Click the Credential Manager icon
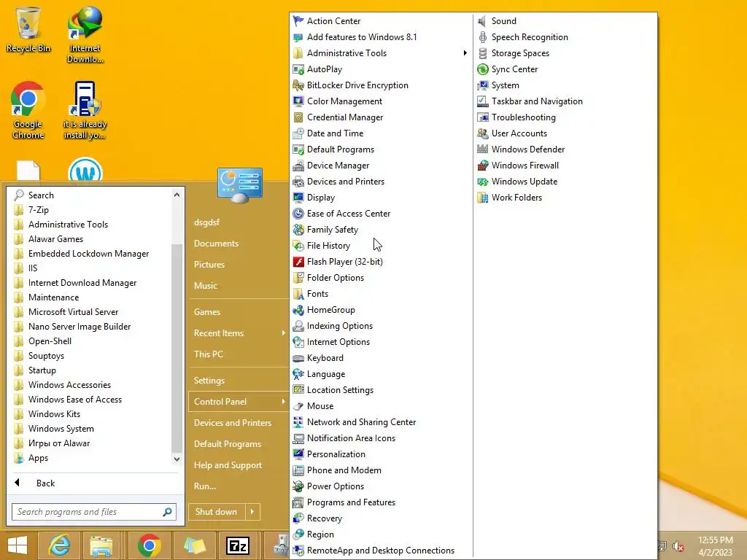This screenshot has width=747, height=560. [298, 117]
